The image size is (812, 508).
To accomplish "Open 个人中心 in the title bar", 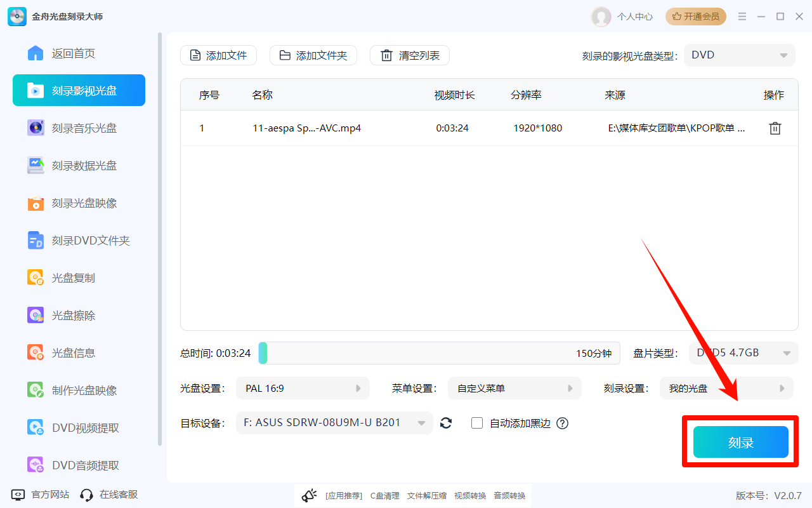I will tap(635, 17).
